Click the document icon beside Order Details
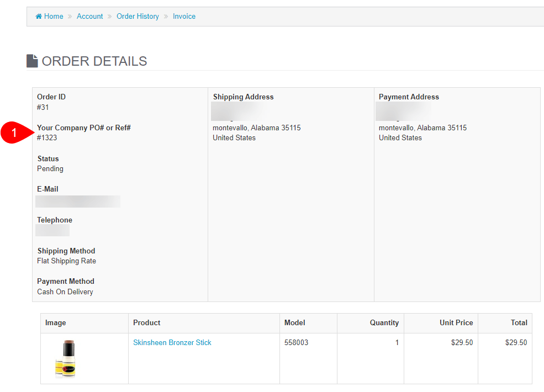544x392 pixels. pos(33,61)
